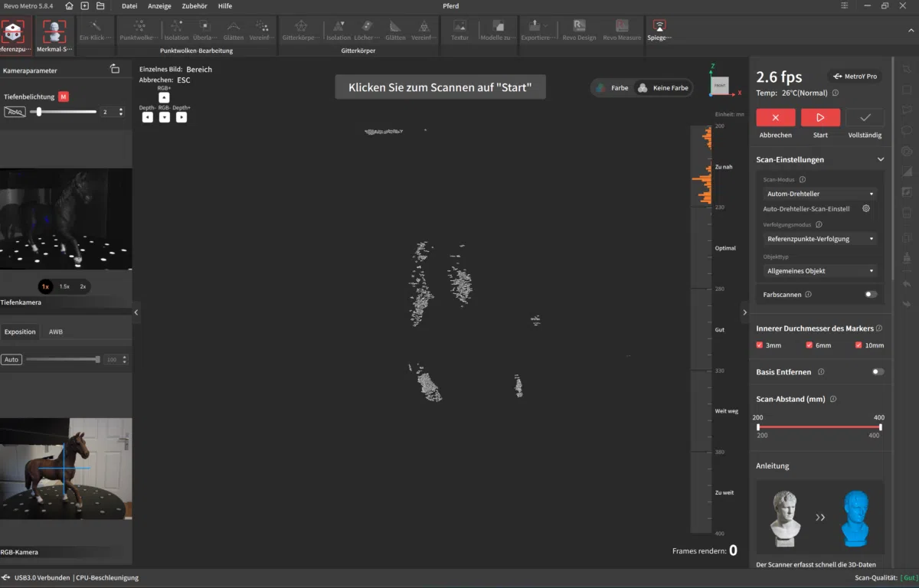The height and width of the screenshot is (588, 919).
Task: Open the Objekttyp dropdown Allgemeines Objekt
Action: click(819, 270)
